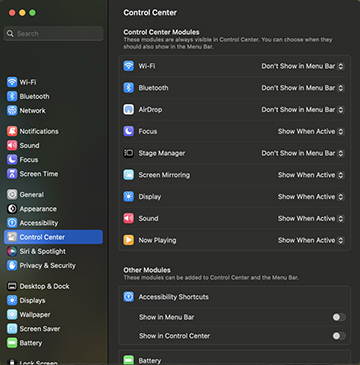The height and width of the screenshot is (365, 360).
Task: Click the Wi-Fi icon in sidebar
Action: click(x=12, y=82)
